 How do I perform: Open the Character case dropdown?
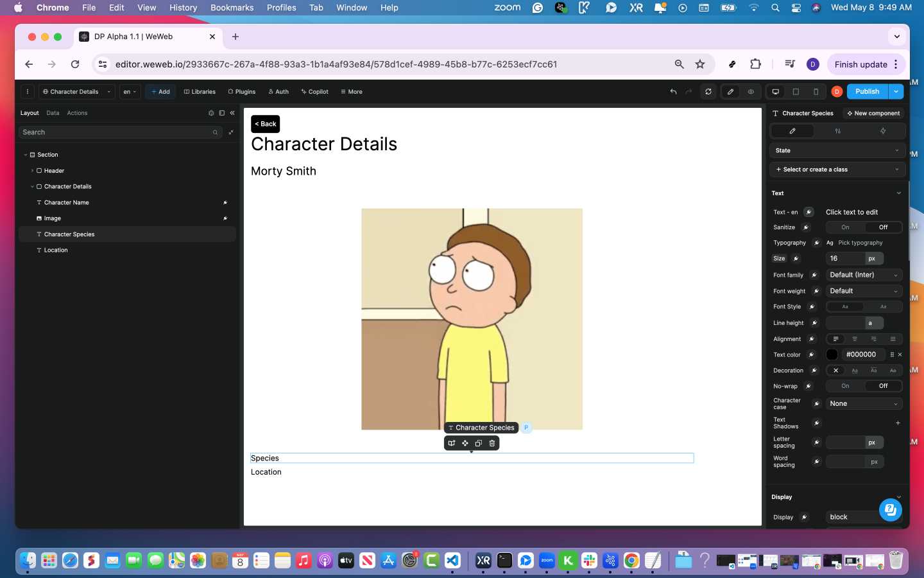864,404
